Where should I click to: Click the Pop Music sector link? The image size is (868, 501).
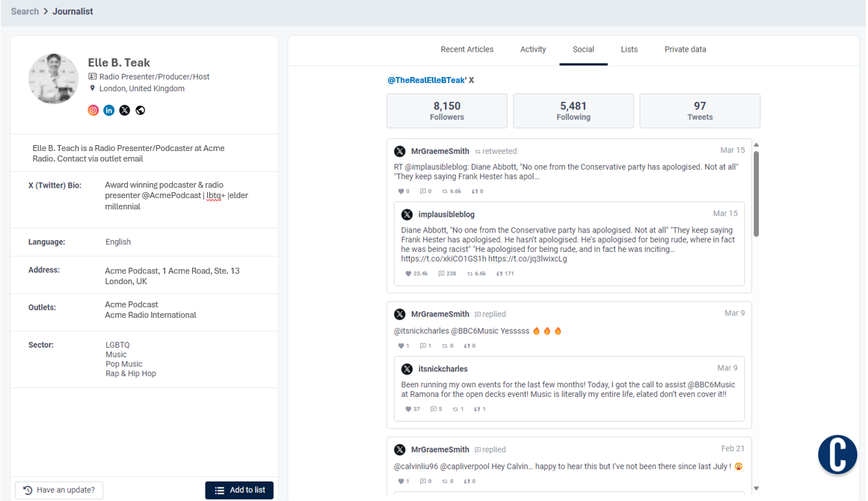click(x=123, y=364)
